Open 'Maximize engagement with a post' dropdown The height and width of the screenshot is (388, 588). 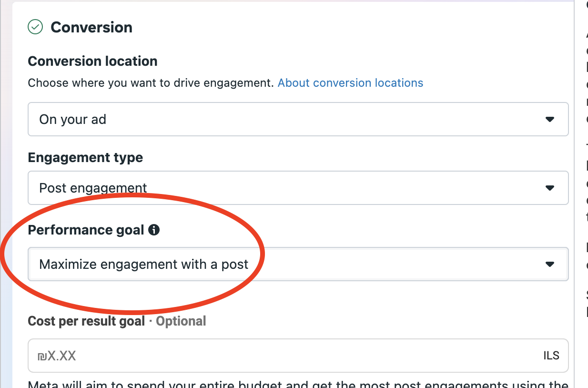point(286,264)
